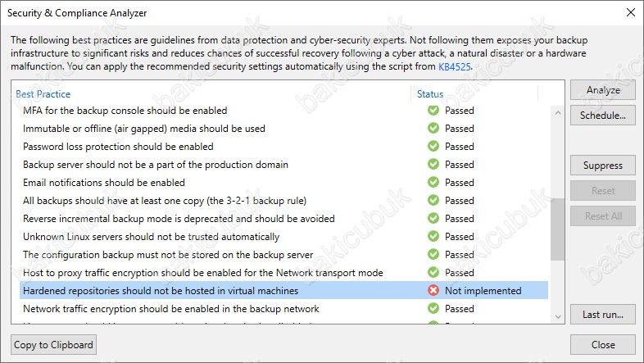Select Hardened repositories should not be hosted row

tap(283, 290)
